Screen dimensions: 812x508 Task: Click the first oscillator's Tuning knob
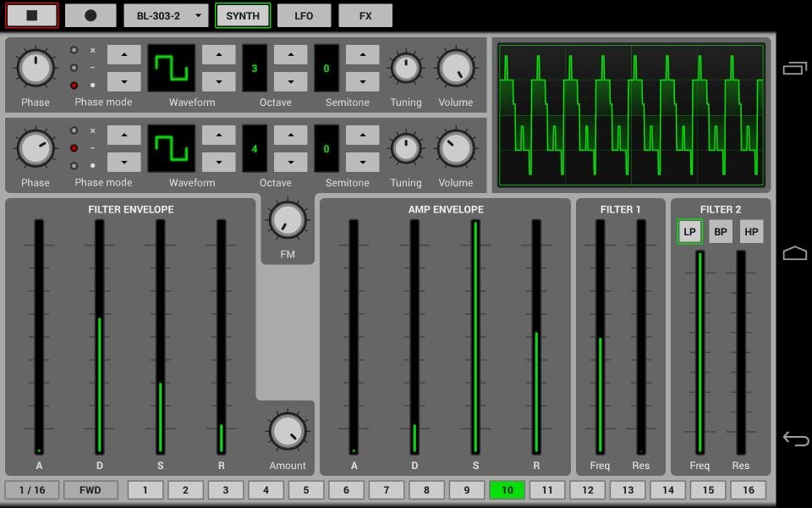(x=405, y=69)
